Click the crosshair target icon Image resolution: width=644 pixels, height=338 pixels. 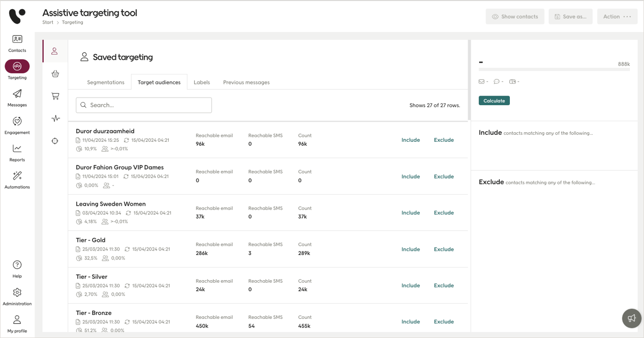coord(55,141)
